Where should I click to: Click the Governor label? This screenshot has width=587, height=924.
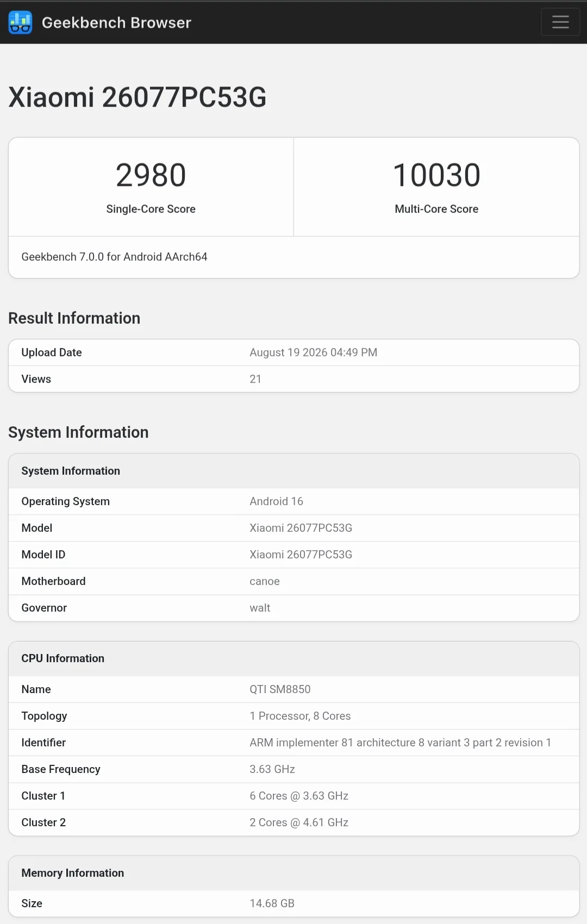[44, 608]
